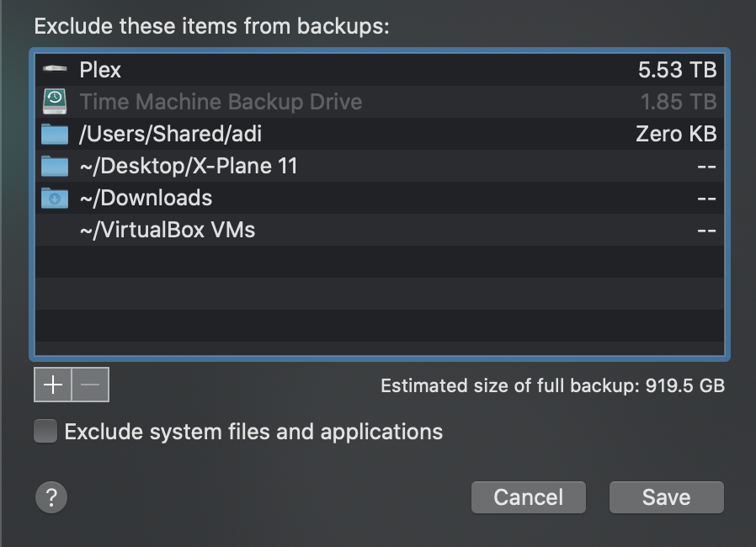
Task: Click the Plex drive icon
Action: point(55,70)
